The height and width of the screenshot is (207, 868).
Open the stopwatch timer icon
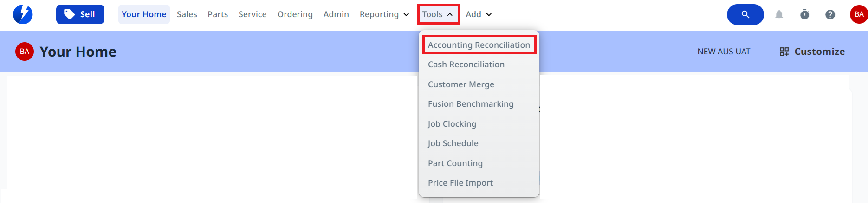(804, 15)
